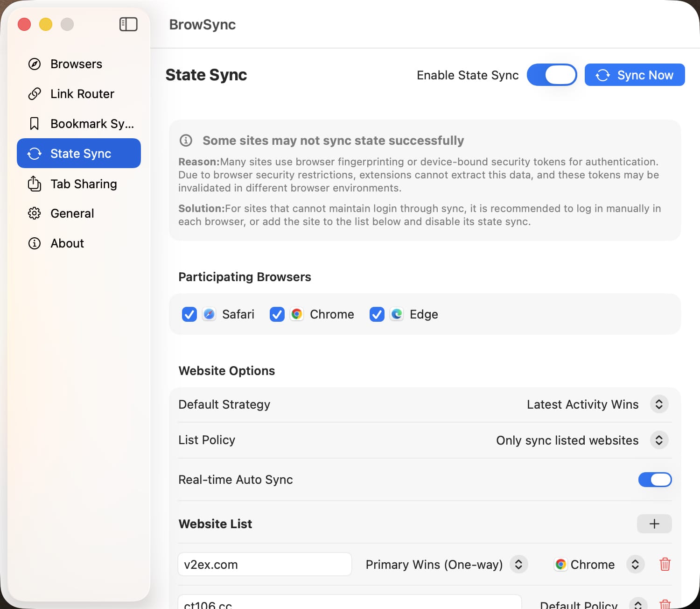Click the Website Options heading
Screen dimensions: 700x609
(227, 371)
